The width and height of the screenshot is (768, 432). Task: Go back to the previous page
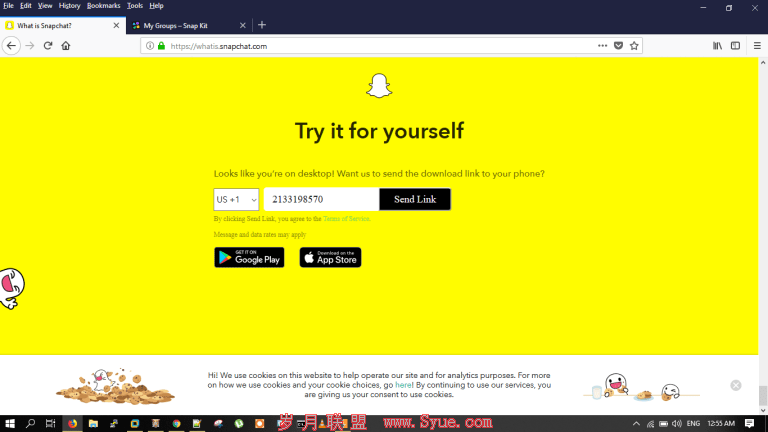pyautogui.click(x=11, y=46)
